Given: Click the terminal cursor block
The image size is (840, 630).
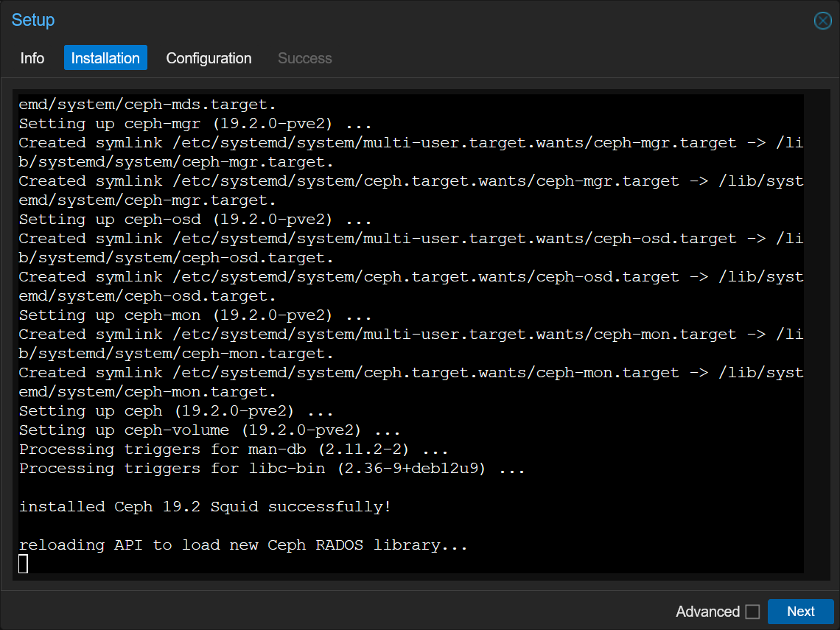Looking at the screenshot, I should tap(23, 564).
